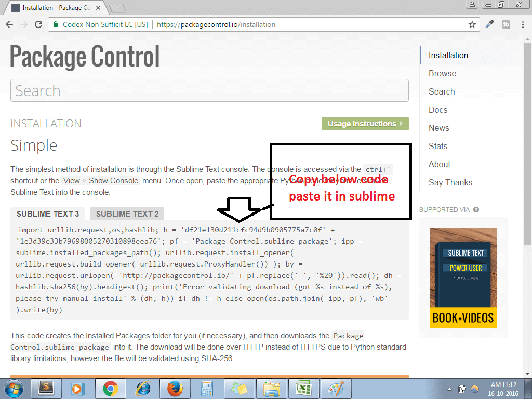Click the scrollbar down arrow
The width and height of the screenshot is (532, 399).
[527, 374]
